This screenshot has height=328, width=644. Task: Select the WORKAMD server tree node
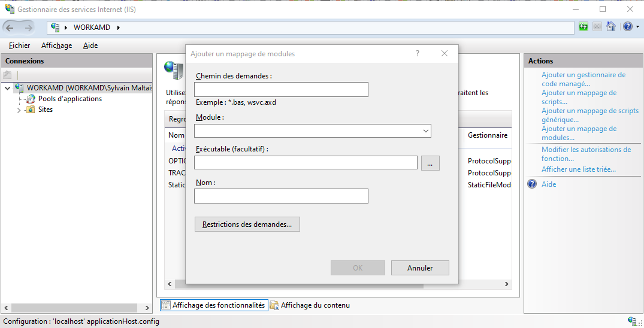[x=89, y=88]
